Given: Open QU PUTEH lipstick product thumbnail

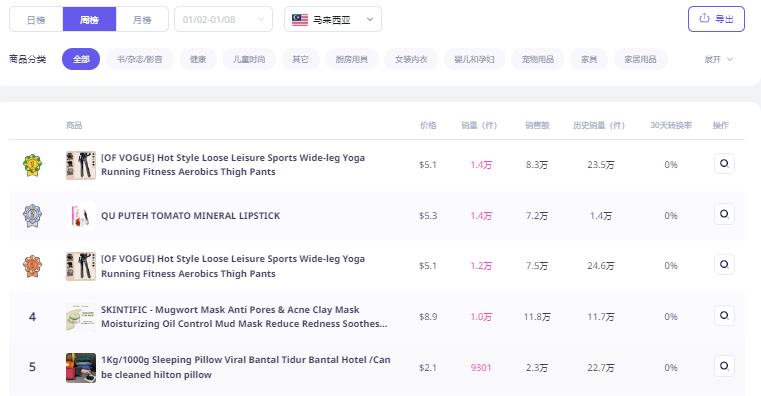Looking at the screenshot, I should point(81,215).
